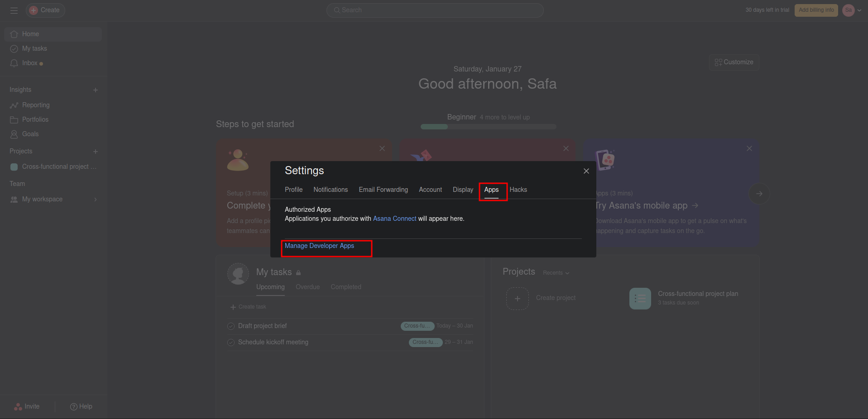Viewport: 868px width, 419px height.
Task: Focus the Search field
Action: (x=435, y=10)
